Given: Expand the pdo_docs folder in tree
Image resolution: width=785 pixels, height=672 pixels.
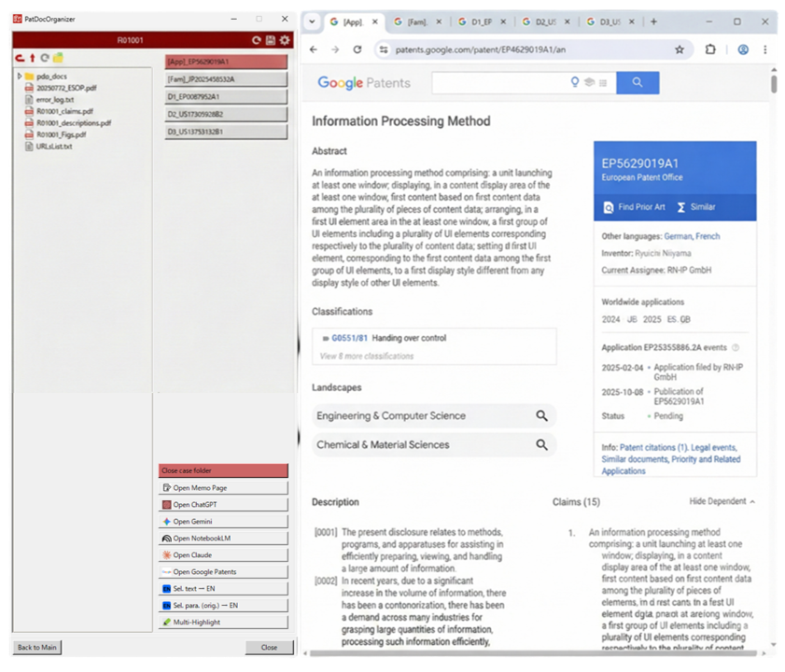Looking at the screenshot, I should (20, 77).
